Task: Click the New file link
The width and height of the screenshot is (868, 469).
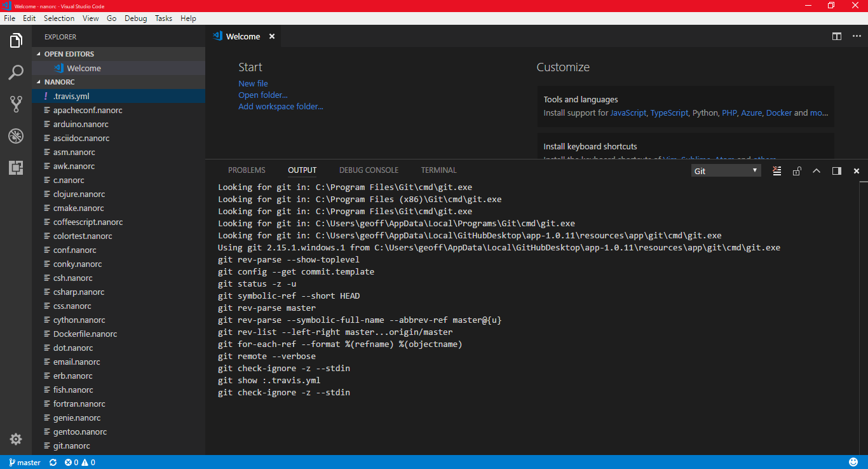Action: [x=253, y=83]
